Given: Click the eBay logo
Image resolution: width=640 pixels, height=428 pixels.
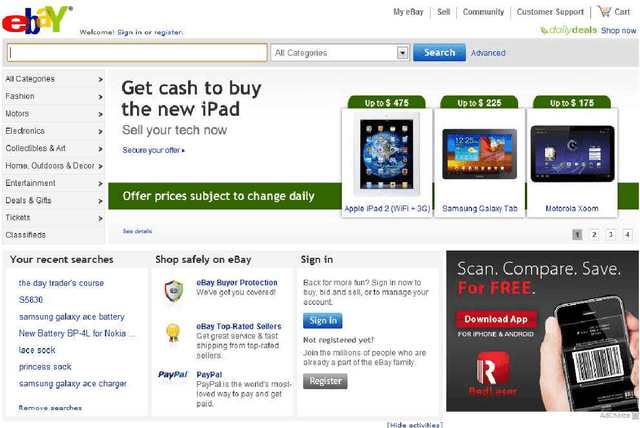Looking at the screenshot, I should click(x=36, y=18).
